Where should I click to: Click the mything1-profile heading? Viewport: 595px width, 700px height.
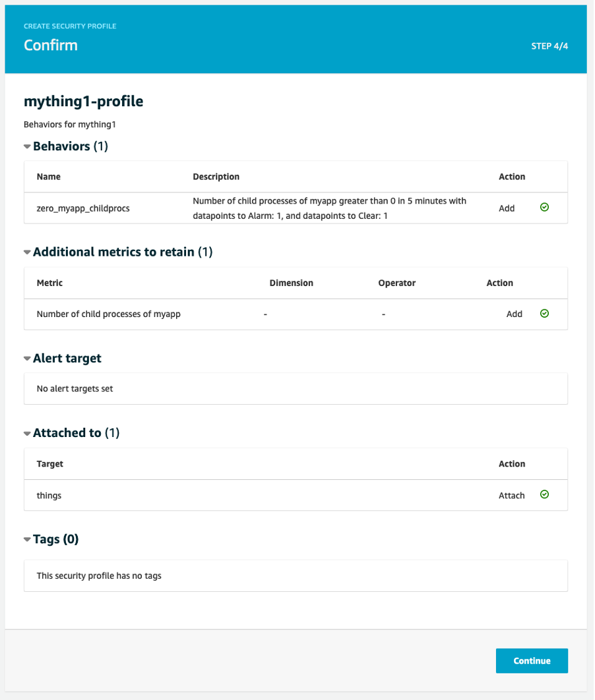click(x=84, y=102)
